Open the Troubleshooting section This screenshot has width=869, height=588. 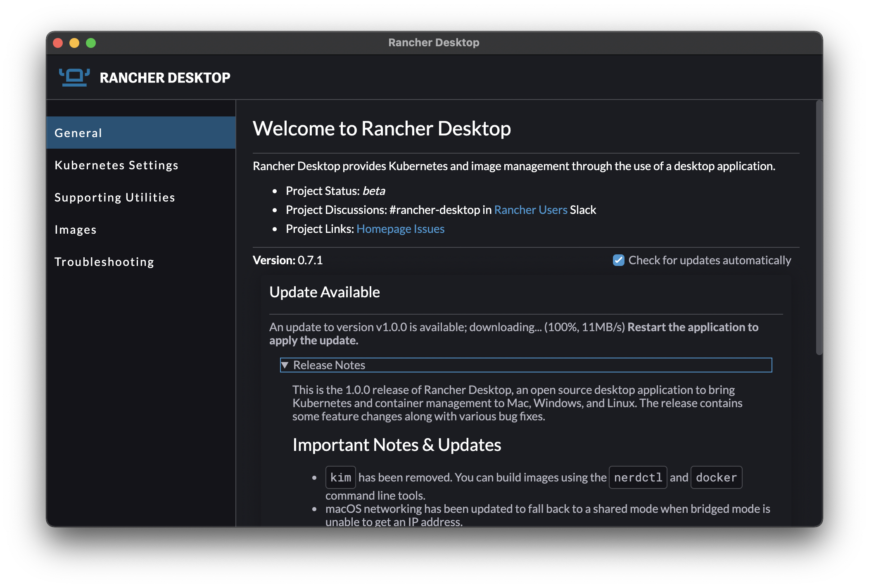point(141,261)
